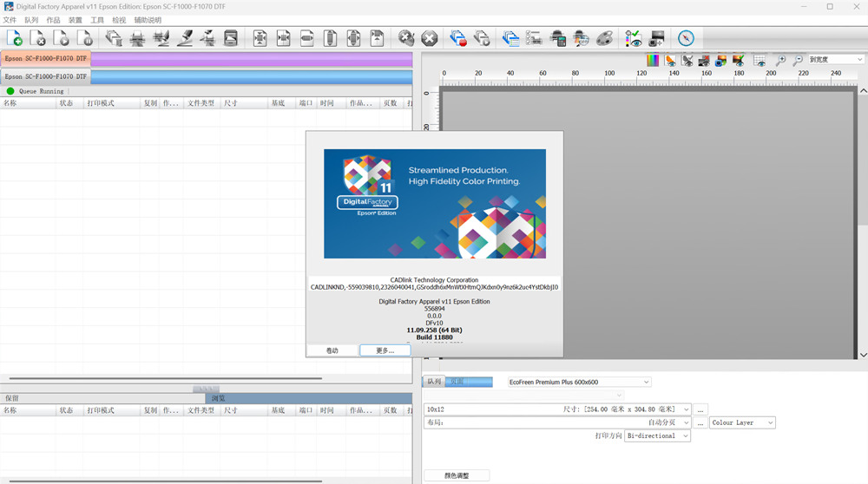The height and width of the screenshot is (484, 868).
Task: Click the ellipsis button beside page size
Action: coord(700,410)
